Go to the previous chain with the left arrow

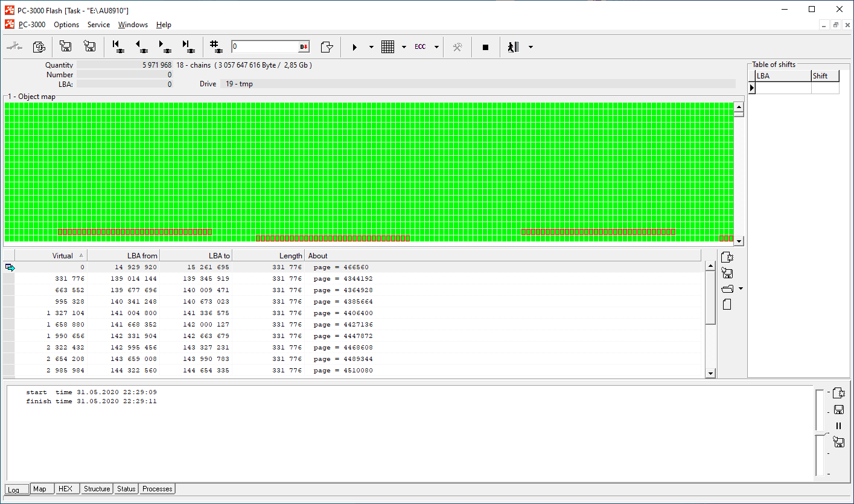pos(142,46)
